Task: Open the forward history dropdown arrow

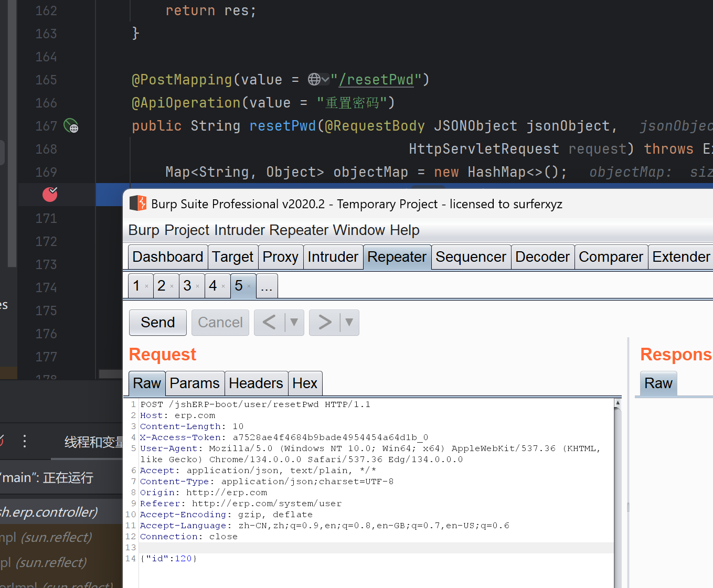Action: pos(349,322)
